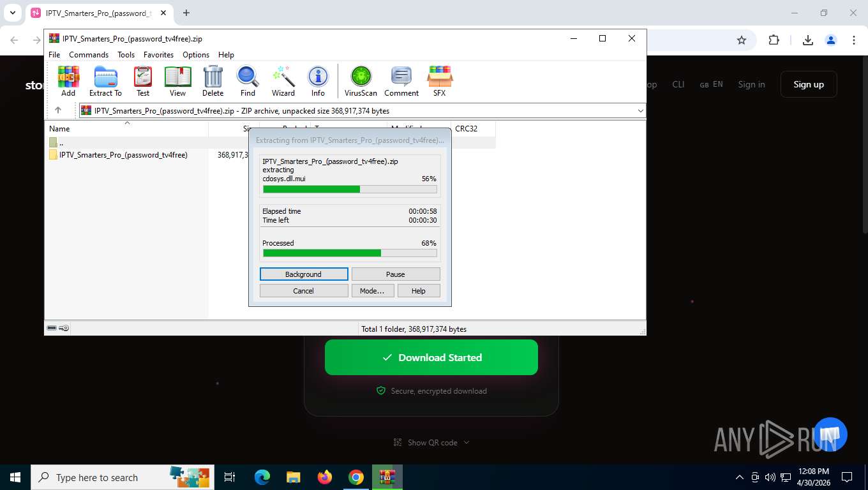Run VirusScan on the archive
This screenshot has height=490, width=868.
(x=361, y=81)
